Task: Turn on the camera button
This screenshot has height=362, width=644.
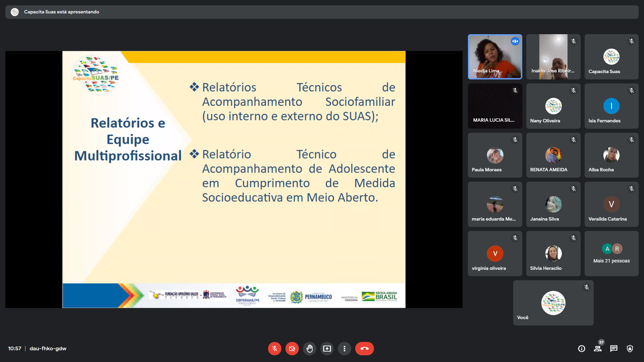Action: click(x=292, y=349)
